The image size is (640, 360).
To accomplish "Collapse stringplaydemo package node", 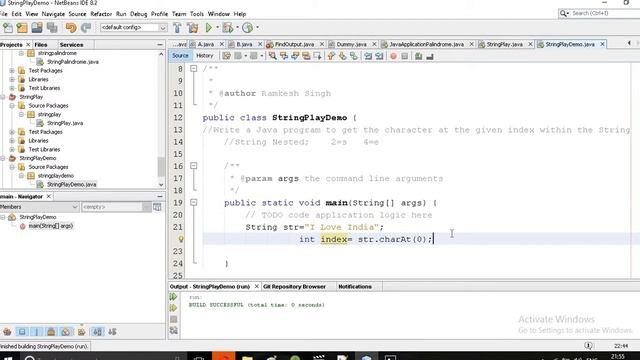I will (x=22, y=176).
